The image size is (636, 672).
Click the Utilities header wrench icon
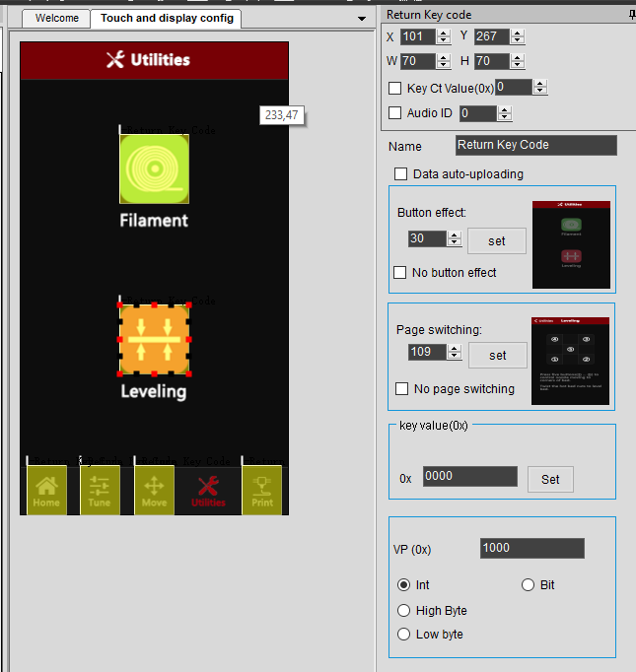click(115, 59)
